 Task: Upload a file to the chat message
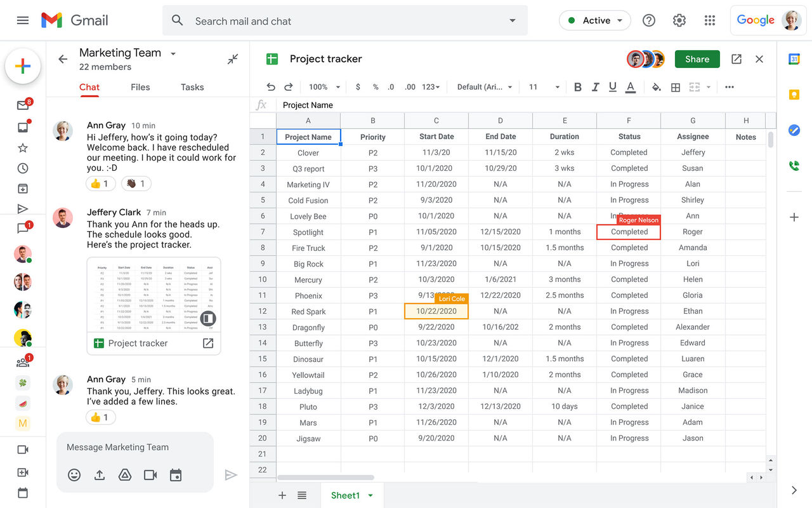(x=100, y=475)
